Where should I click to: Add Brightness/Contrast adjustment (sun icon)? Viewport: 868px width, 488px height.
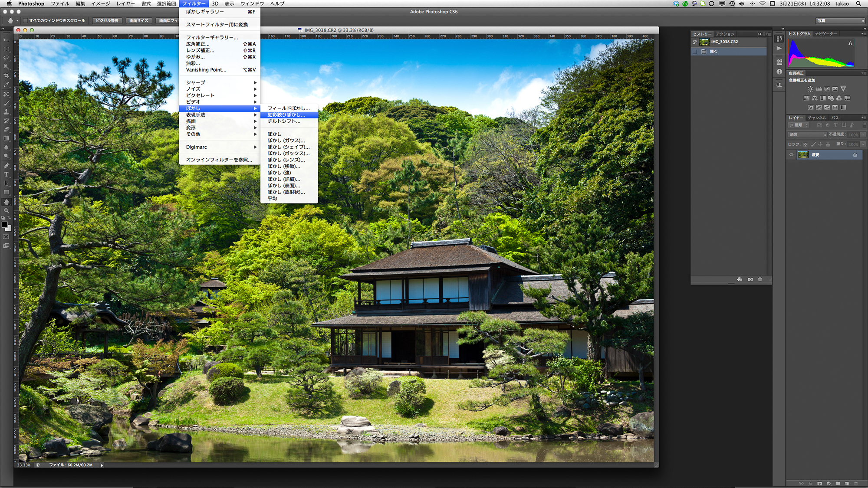[x=810, y=89]
